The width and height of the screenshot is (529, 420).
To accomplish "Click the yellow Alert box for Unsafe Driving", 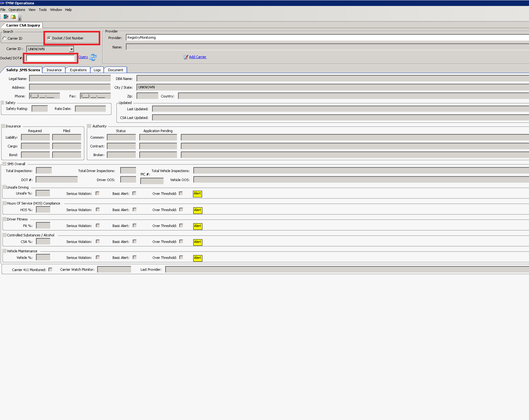I will pyautogui.click(x=197, y=194).
